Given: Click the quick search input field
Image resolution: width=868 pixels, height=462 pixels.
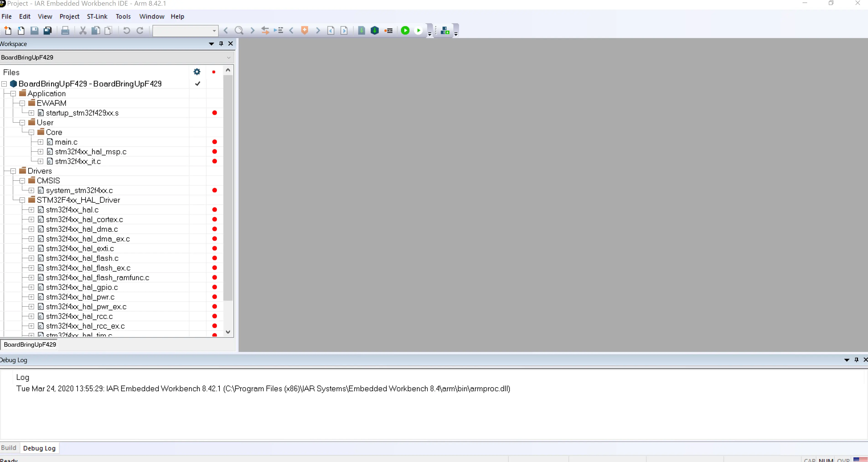Looking at the screenshot, I should 182,31.
